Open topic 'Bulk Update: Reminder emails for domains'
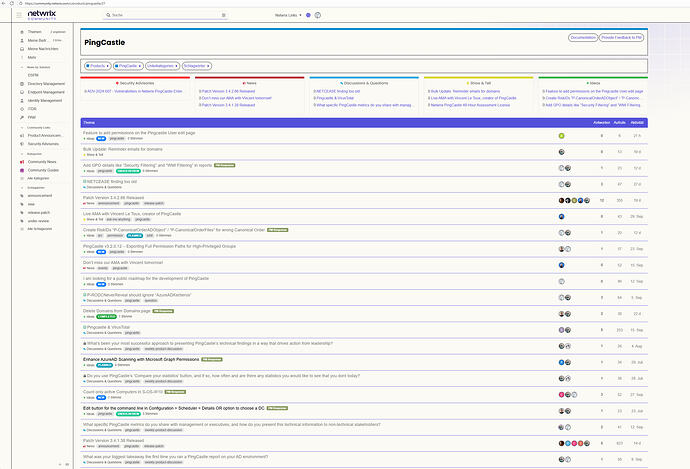The image size is (690, 469). [122, 149]
